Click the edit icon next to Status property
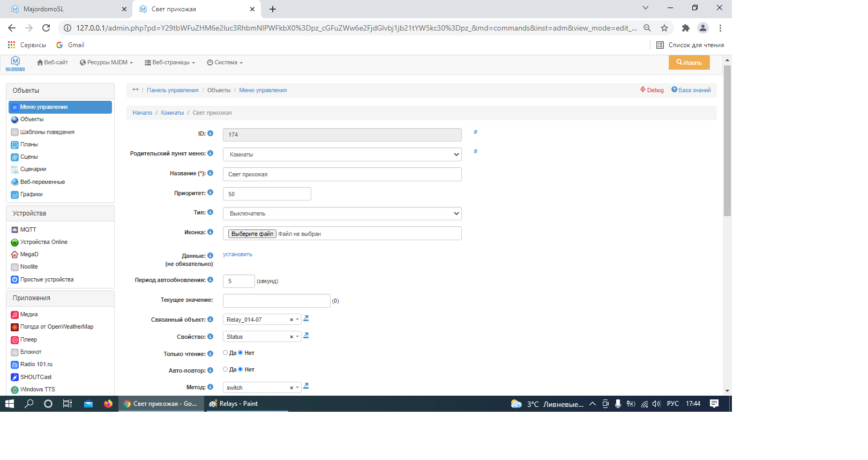This screenshot has width=868, height=460. tap(306, 336)
